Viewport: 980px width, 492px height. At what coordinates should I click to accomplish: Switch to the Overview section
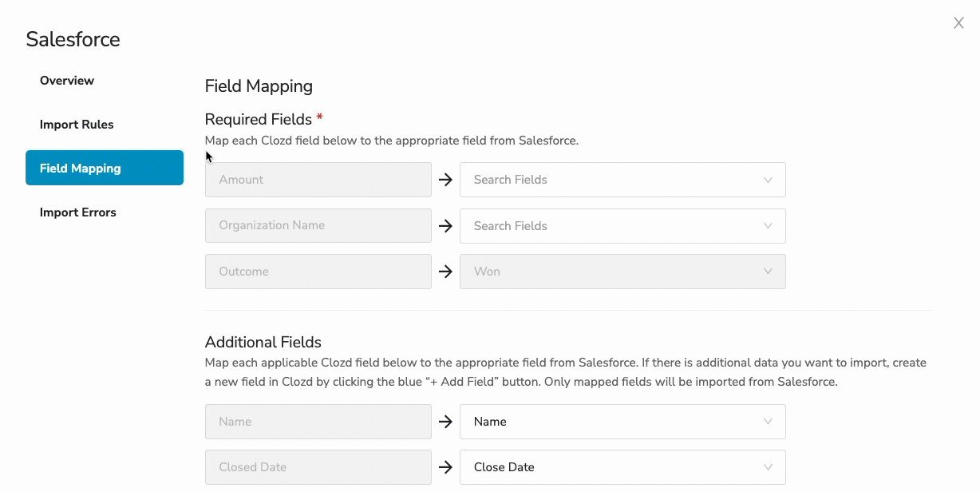coord(66,80)
